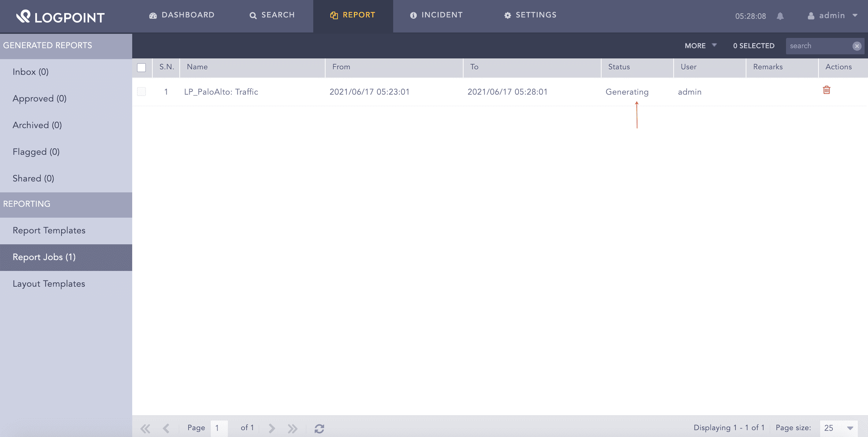Go to the previous page arrow
The width and height of the screenshot is (868, 437).
click(x=166, y=428)
